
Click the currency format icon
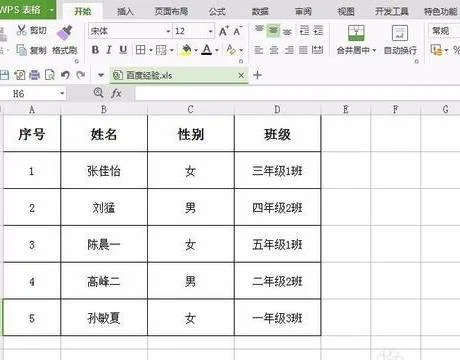tap(436, 50)
